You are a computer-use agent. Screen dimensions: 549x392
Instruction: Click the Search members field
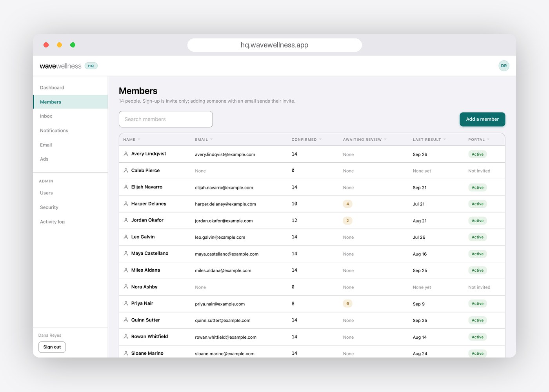pos(166,119)
